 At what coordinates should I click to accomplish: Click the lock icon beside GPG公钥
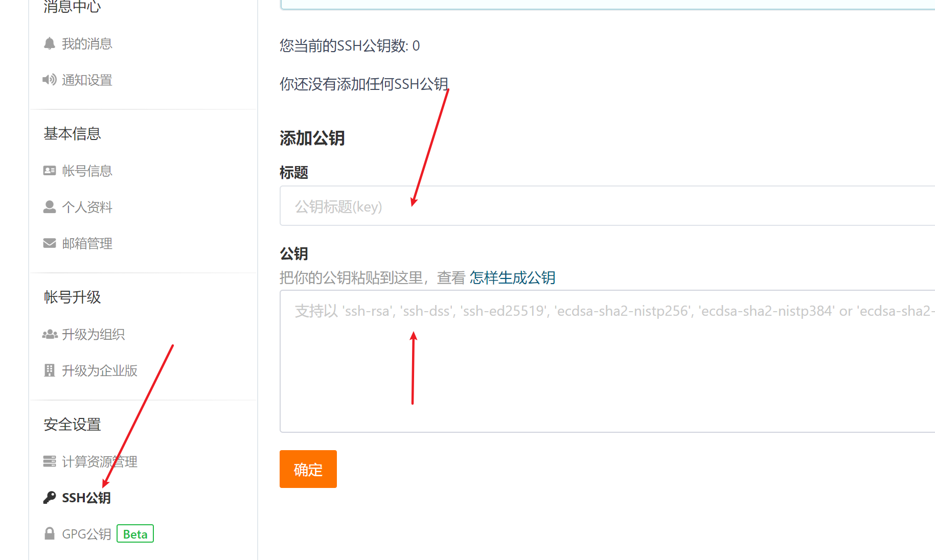tap(50, 534)
